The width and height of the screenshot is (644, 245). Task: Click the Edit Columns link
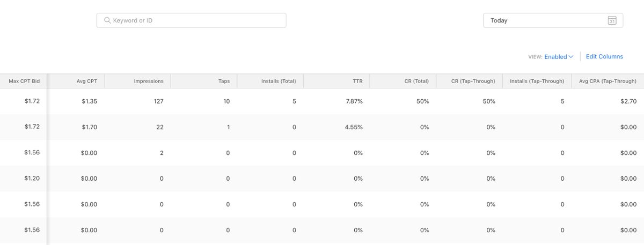pyautogui.click(x=604, y=56)
